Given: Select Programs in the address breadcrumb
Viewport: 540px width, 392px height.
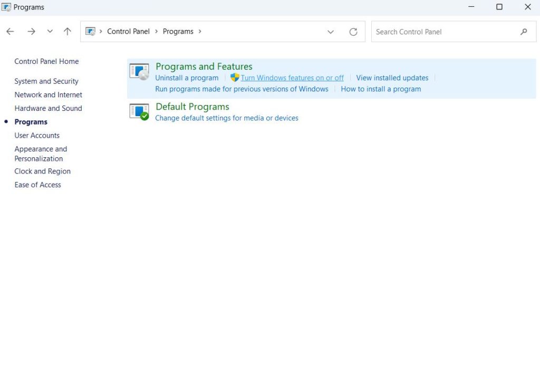Looking at the screenshot, I should [178, 31].
